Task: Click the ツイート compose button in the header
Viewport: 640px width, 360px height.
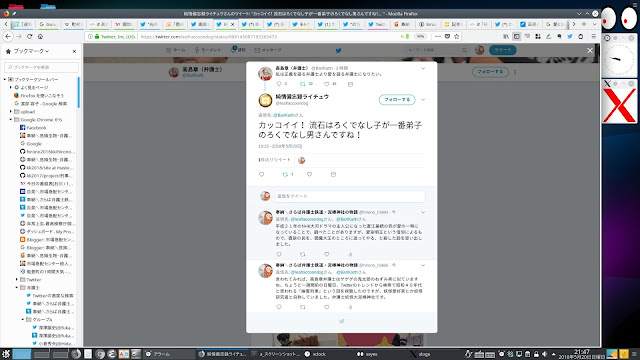Action: click(x=503, y=50)
